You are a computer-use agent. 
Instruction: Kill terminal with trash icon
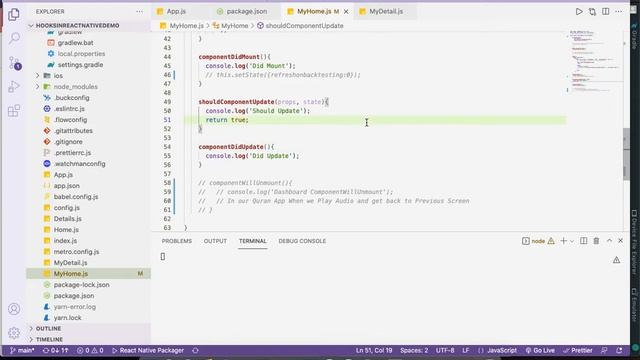click(596, 241)
